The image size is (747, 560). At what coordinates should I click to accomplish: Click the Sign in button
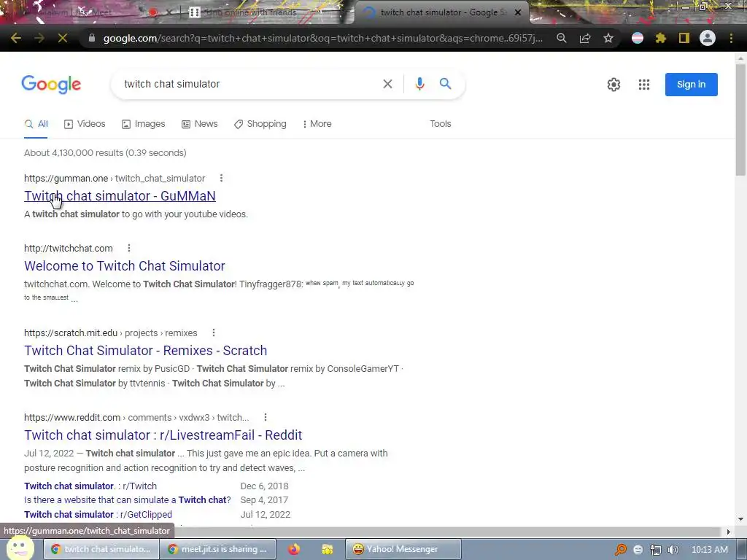[x=692, y=85]
